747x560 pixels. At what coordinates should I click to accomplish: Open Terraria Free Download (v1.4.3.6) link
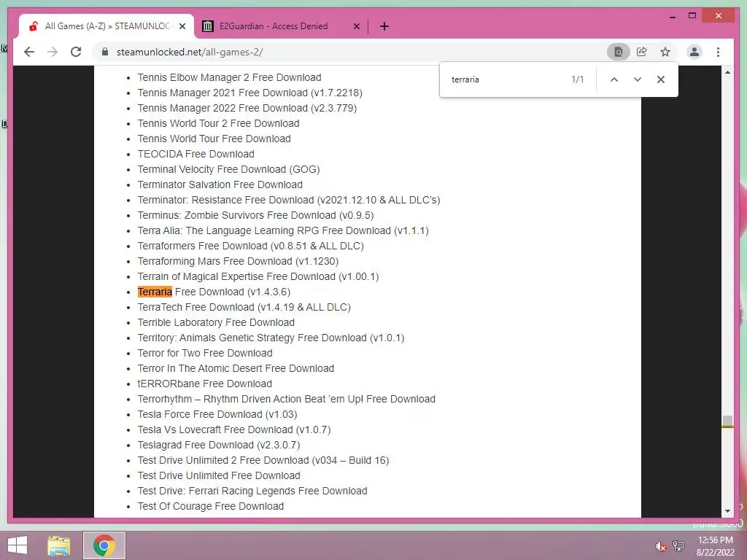214,292
